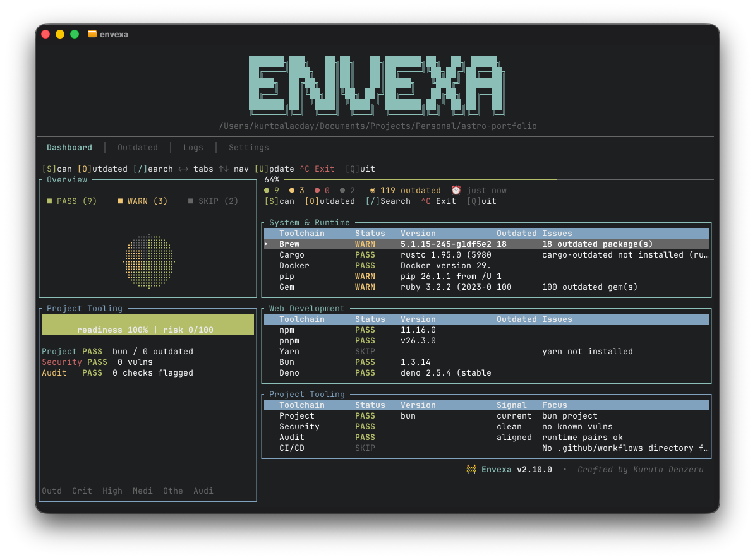755x560 pixels.
Task: Click [Q]uit in the top shortcut bar
Action: pyautogui.click(x=359, y=169)
